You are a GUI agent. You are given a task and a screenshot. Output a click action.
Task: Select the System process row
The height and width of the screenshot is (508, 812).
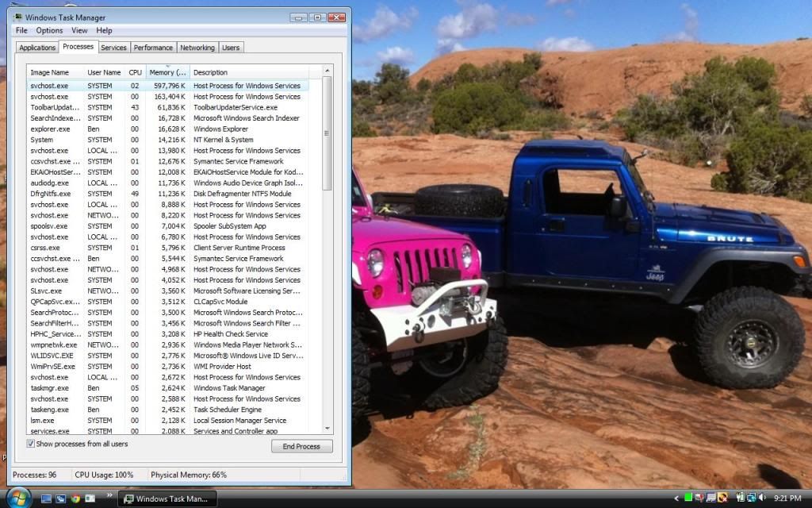click(x=168, y=140)
